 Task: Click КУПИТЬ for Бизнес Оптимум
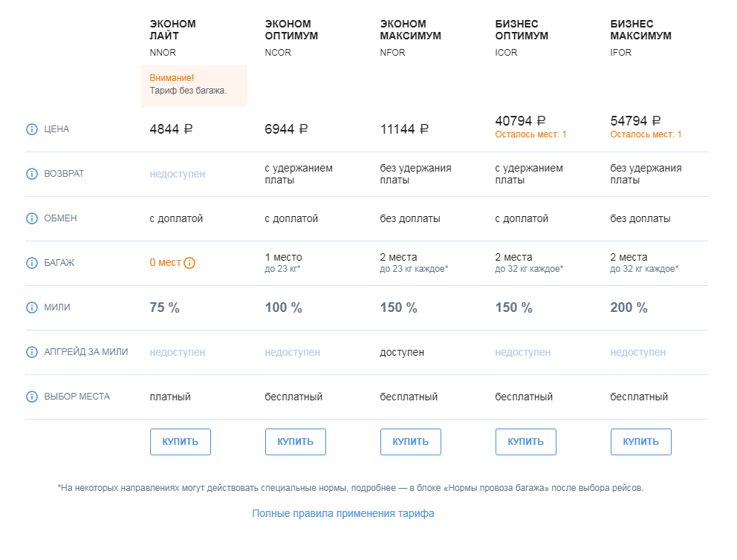(x=526, y=442)
